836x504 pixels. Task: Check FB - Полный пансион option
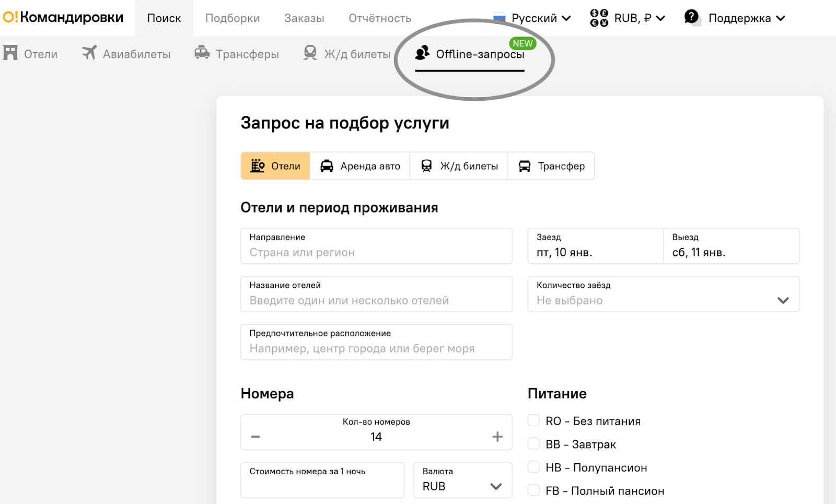[x=533, y=490]
